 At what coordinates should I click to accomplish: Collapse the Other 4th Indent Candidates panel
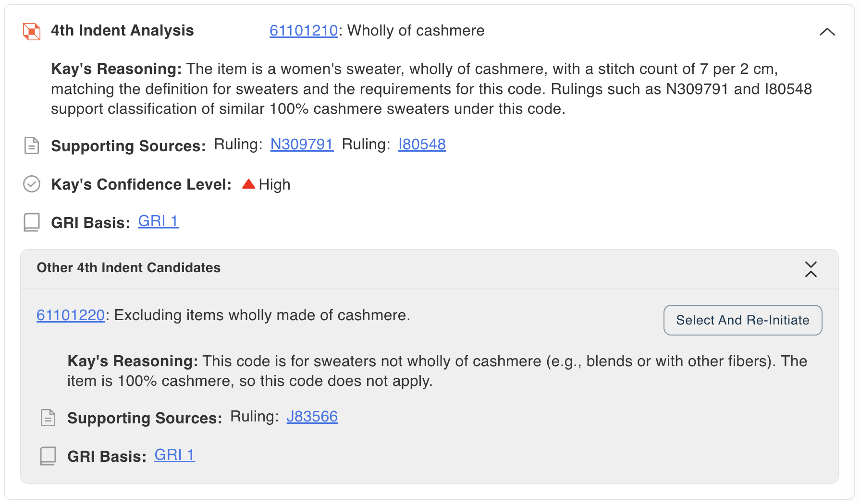pyautogui.click(x=811, y=269)
